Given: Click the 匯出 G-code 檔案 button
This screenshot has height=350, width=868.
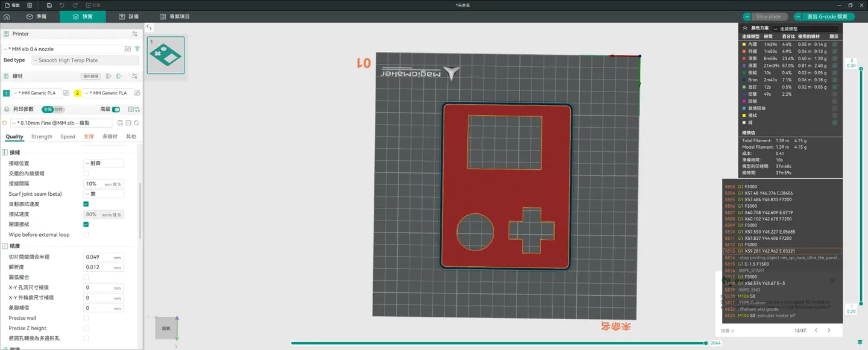Looking at the screenshot, I should click(827, 17).
